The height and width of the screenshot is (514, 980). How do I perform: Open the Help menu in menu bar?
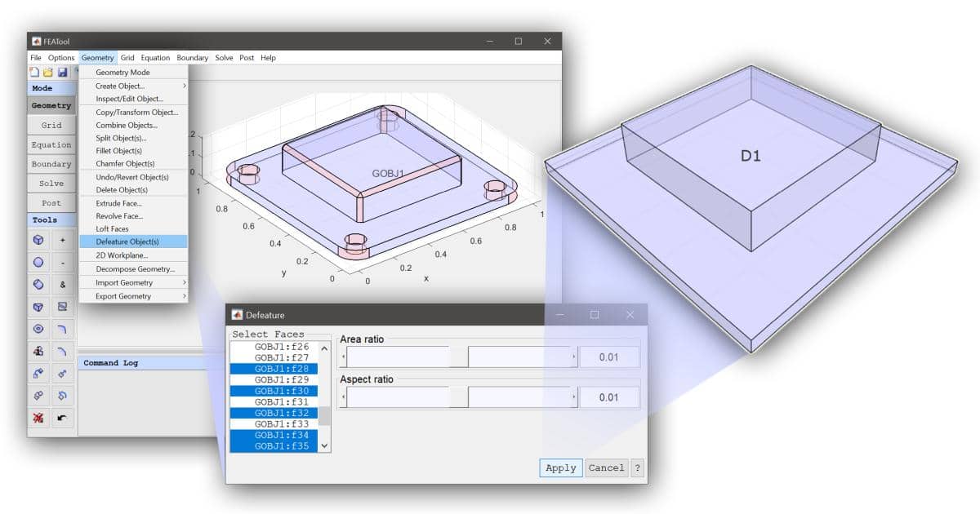point(268,58)
